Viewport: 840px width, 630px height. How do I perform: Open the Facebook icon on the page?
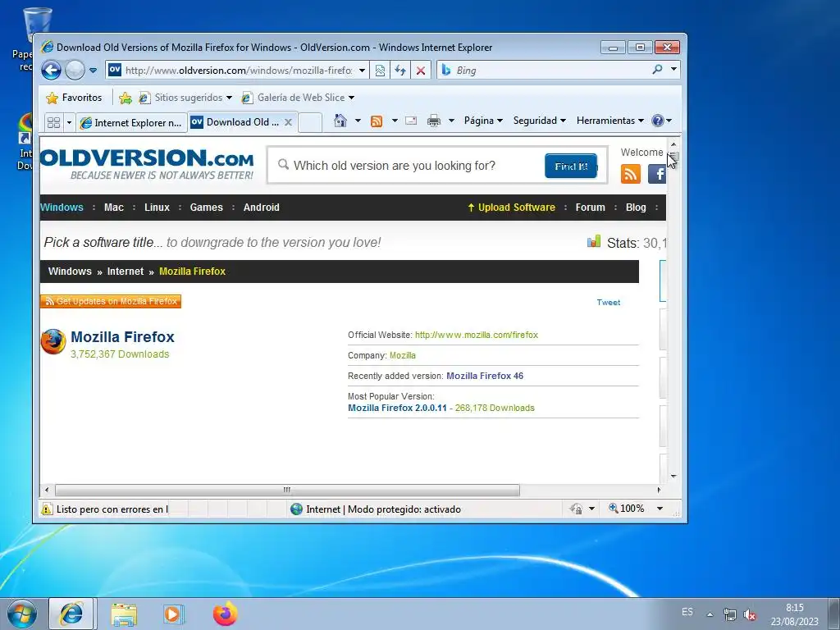pyautogui.click(x=657, y=174)
